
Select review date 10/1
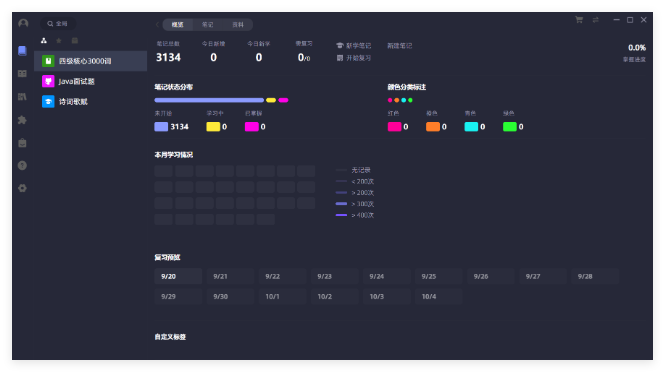(x=282, y=296)
